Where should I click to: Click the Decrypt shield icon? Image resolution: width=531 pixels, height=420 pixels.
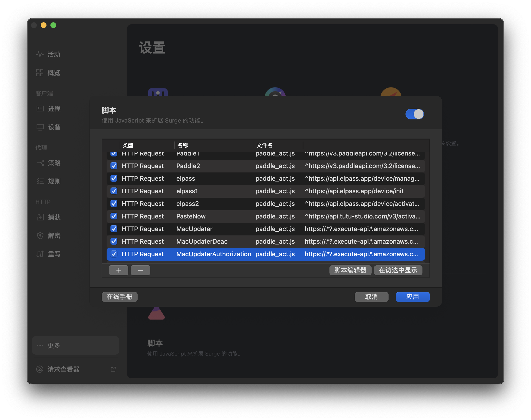coord(40,236)
